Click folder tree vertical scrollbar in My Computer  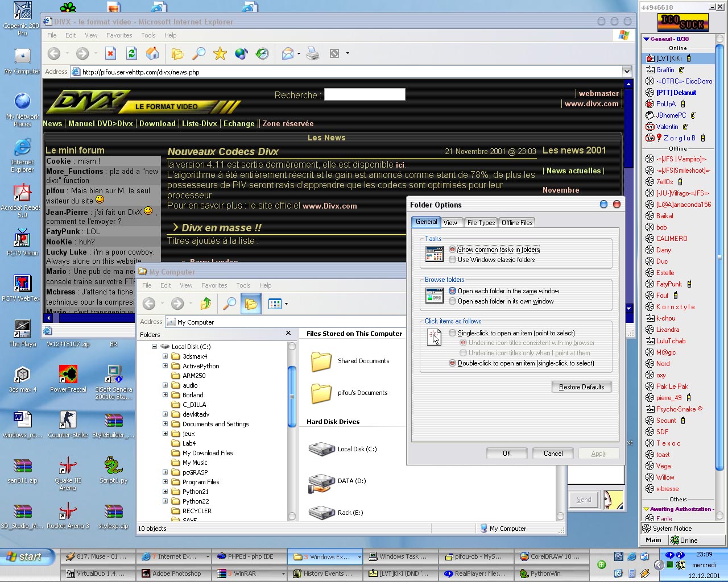click(x=292, y=396)
